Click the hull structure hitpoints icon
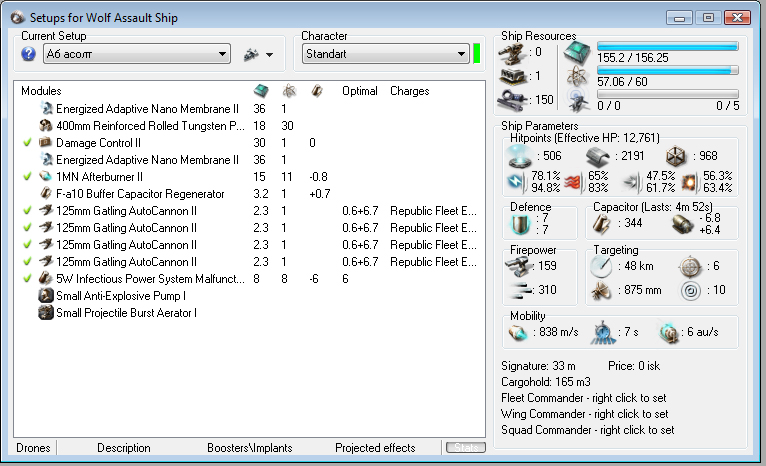Image resolution: width=766 pixels, height=466 pixels. 677,155
